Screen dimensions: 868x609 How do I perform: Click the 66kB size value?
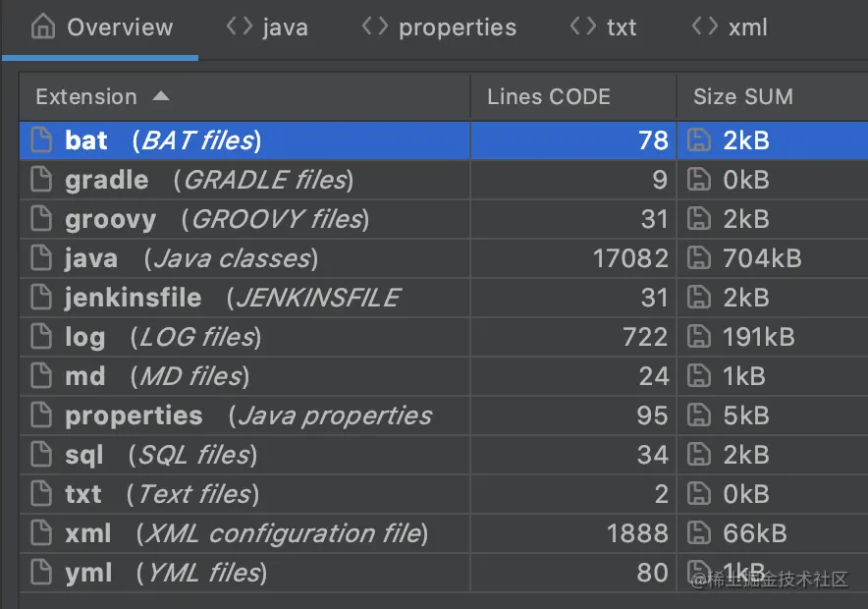pyautogui.click(x=755, y=533)
